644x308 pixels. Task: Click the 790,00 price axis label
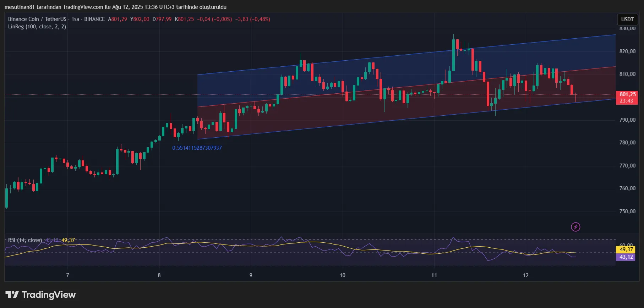pos(627,120)
